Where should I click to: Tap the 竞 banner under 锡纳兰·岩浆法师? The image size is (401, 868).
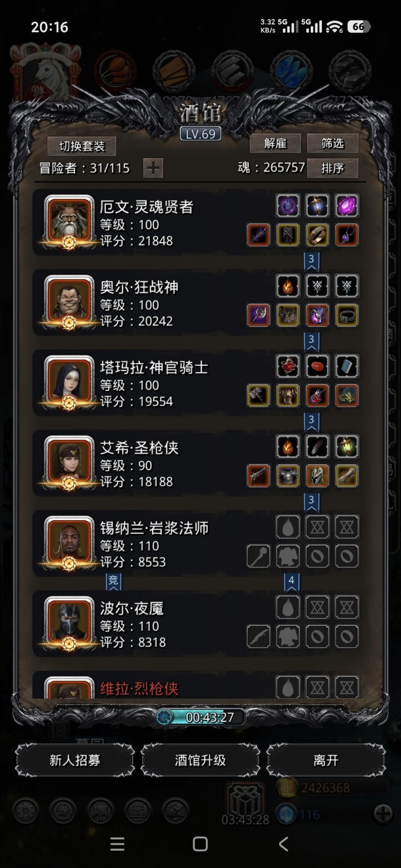coord(114,581)
